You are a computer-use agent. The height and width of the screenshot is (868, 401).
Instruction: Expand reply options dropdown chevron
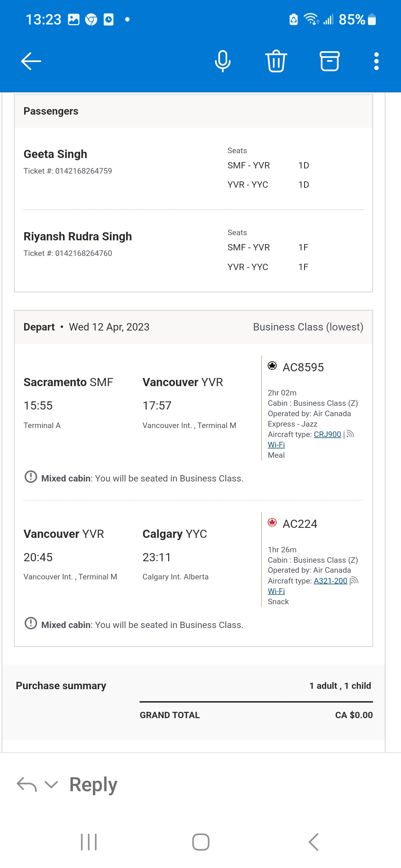click(x=51, y=784)
